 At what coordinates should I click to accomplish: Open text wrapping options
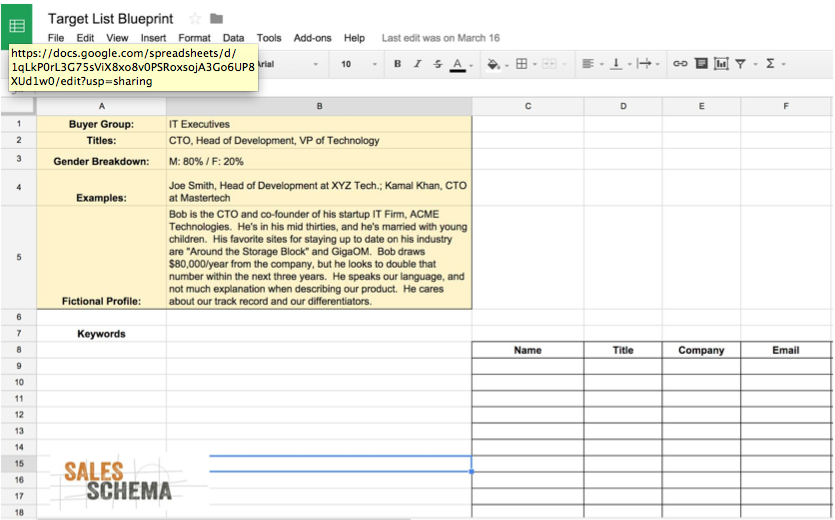[644, 64]
